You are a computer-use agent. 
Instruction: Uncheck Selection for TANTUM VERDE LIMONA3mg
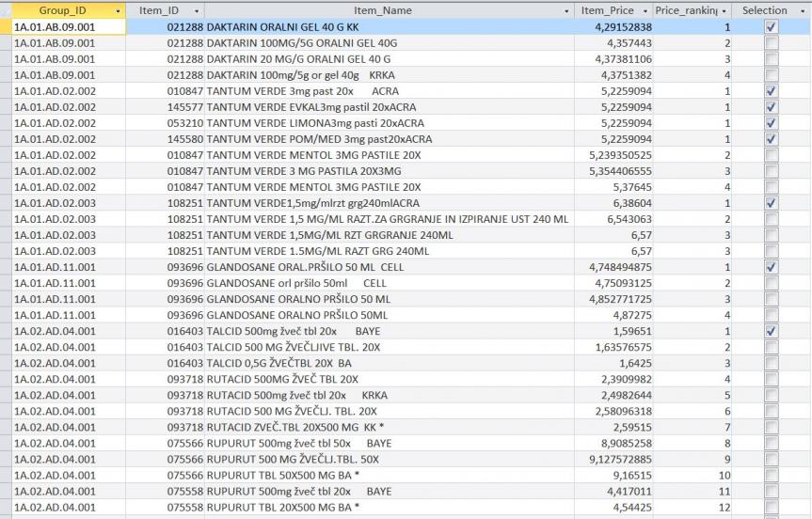(772, 123)
